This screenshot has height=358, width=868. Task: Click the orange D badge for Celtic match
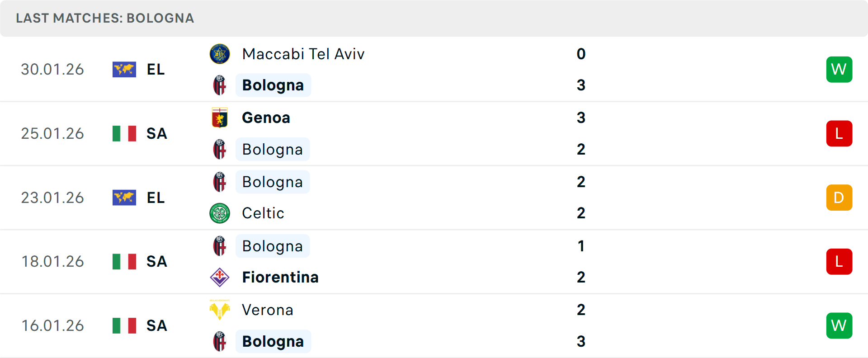pyautogui.click(x=839, y=198)
